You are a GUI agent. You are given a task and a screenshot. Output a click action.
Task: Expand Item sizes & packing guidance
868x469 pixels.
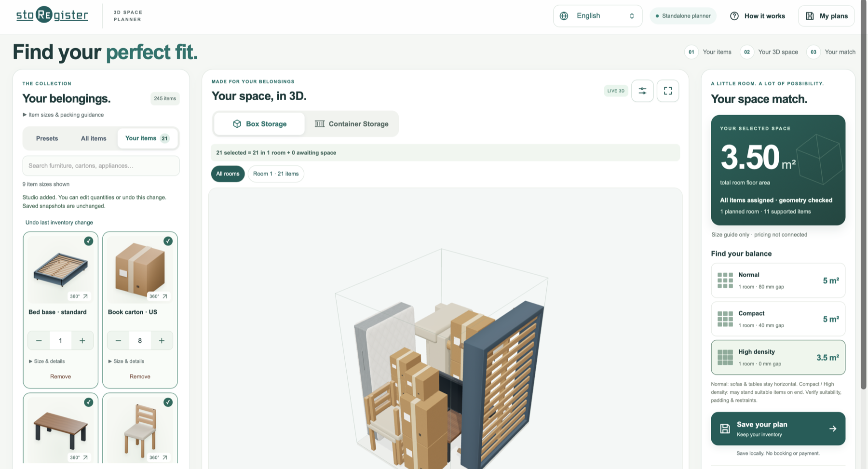63,115
